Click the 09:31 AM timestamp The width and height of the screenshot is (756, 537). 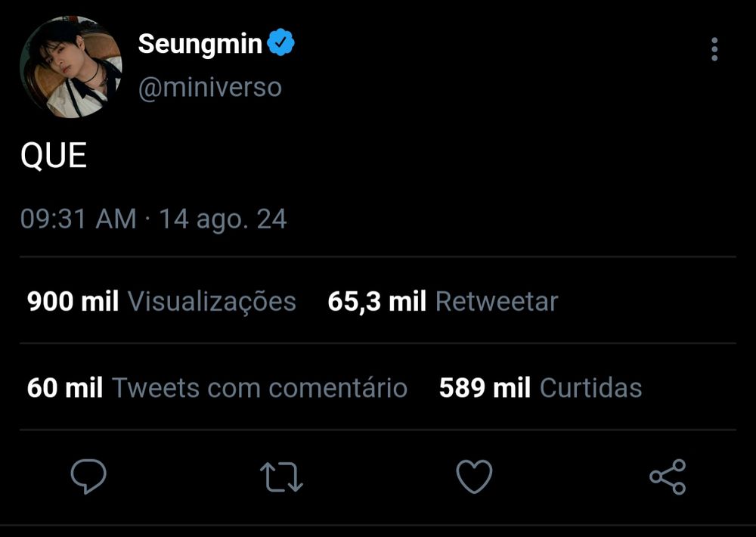pos(78,219)
